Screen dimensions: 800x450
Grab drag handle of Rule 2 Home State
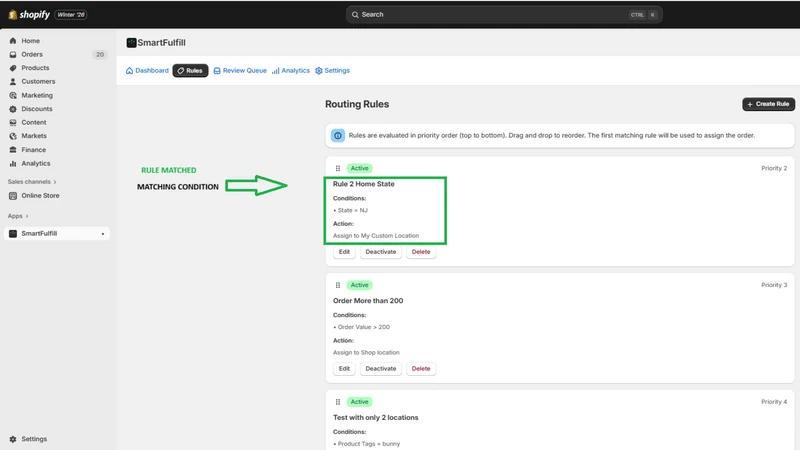pos(338,168)
